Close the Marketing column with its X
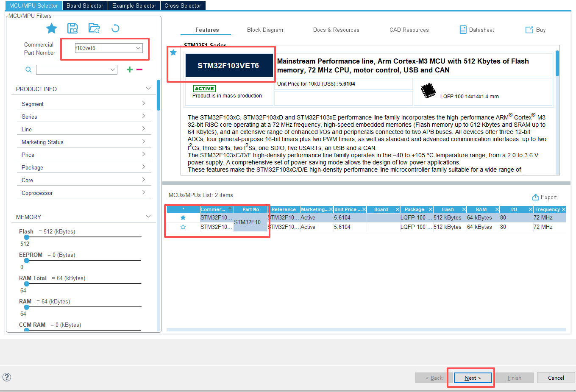Viewport: 576px width, 392px height. pos(331,209)
